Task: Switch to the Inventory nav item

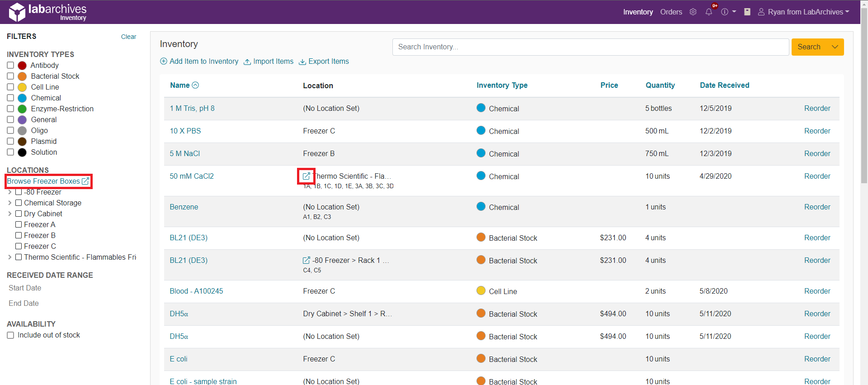Action: pos(637,12)
